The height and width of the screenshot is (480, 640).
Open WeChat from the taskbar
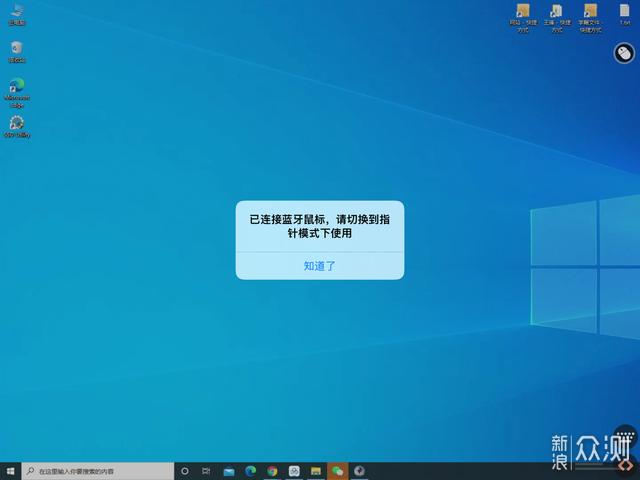point(338,471)
